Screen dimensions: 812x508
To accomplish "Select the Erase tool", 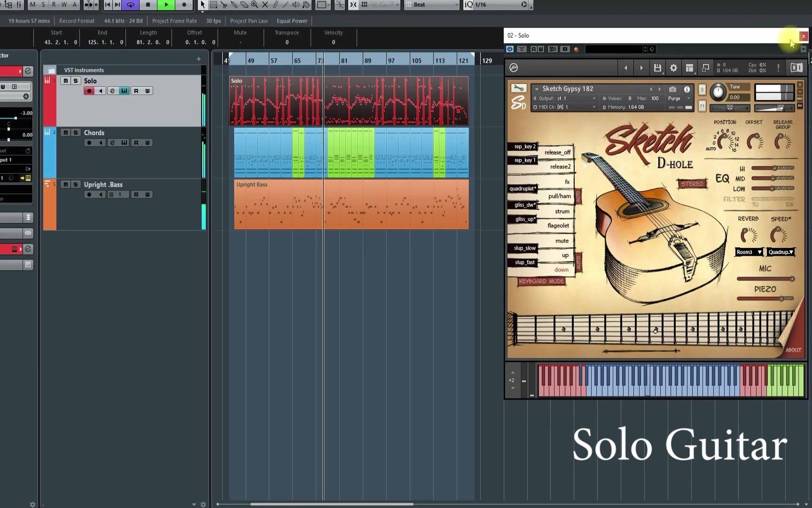I will (x=244, y=5).
